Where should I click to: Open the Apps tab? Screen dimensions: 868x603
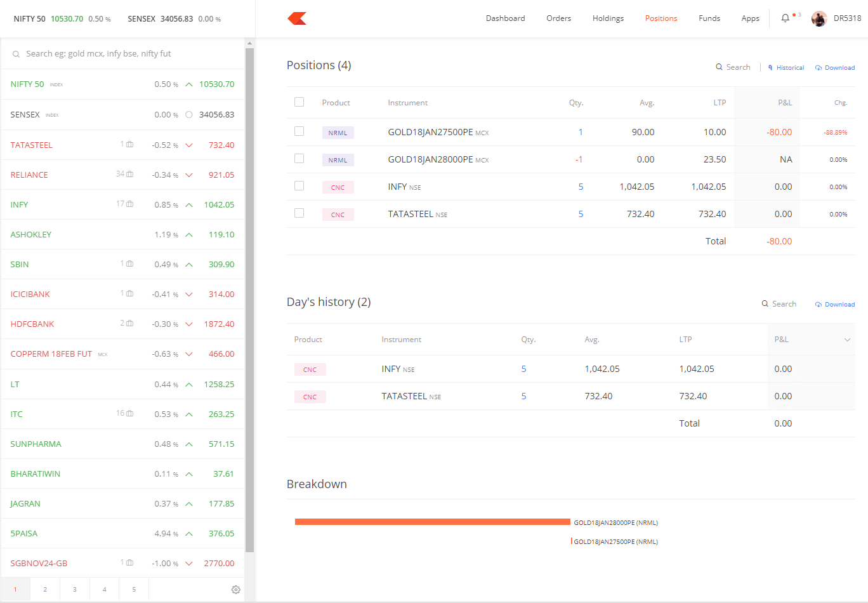tap(751, 18)
